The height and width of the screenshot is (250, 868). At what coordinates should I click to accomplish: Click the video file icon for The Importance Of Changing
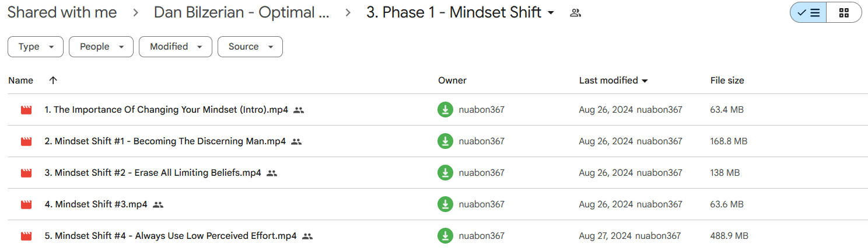26,110
